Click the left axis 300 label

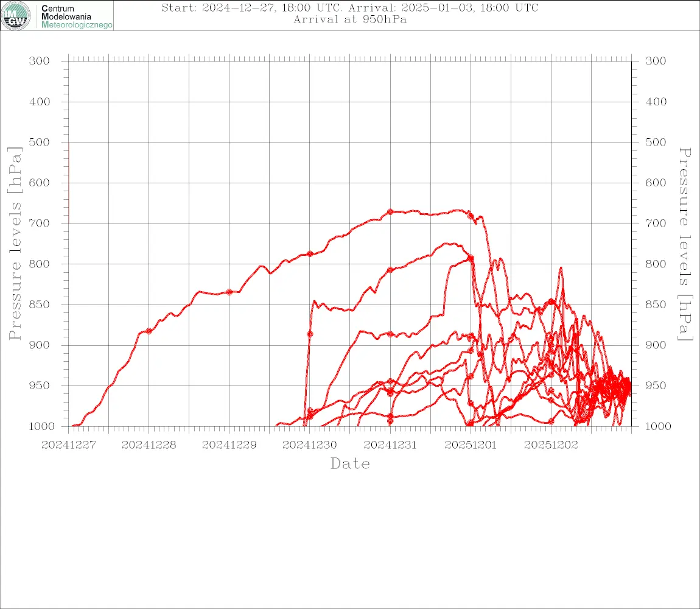40,61
